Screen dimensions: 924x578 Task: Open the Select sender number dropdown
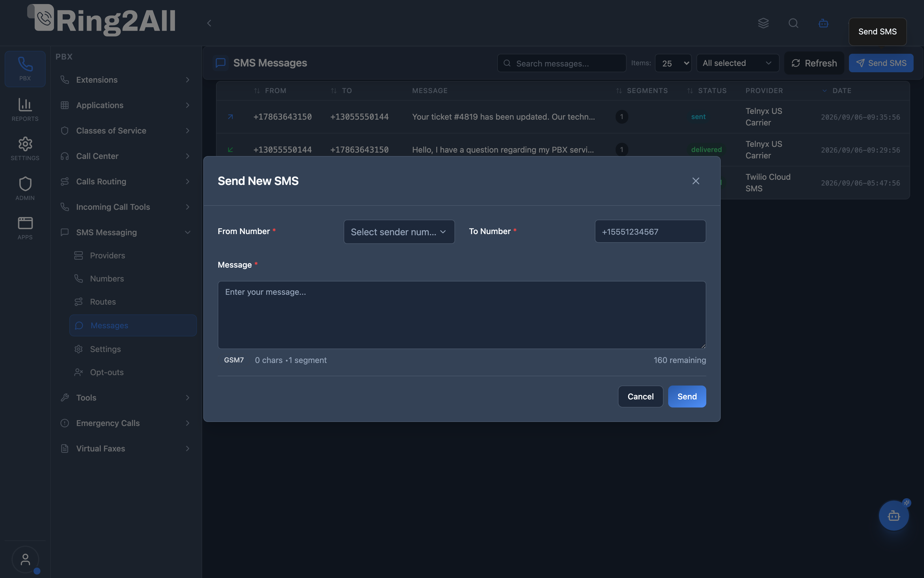pyautogui.click(x=399, y=232)
